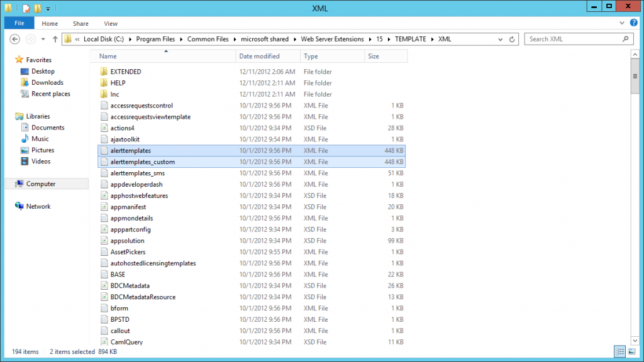
Task: Show hidden breadcrumb locations via double chevron
Action: (77, 40)
